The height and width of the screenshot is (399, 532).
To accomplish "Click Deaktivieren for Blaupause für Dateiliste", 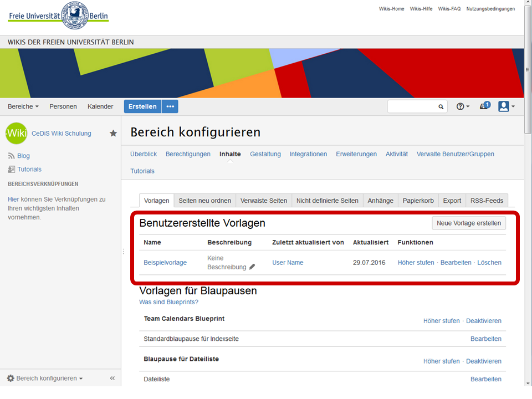I will (484, 361).
